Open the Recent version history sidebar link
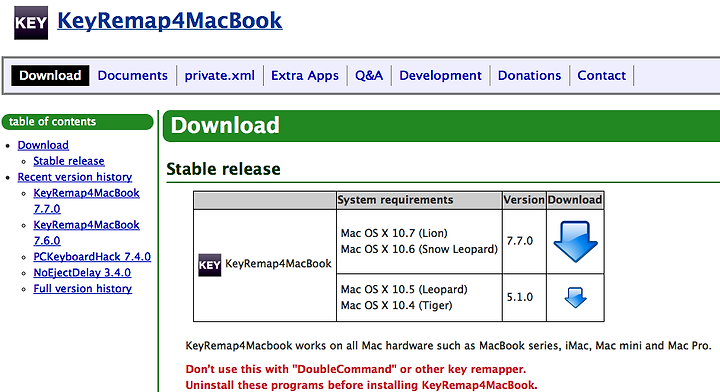Viewport: 720px width, 392px height. (x=75, y=177)
